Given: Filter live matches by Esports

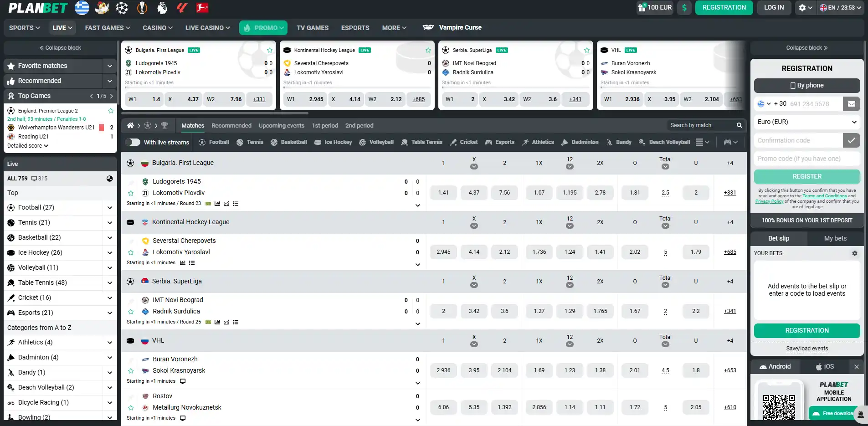Looking at the screenshot, I should click(500, 142).
